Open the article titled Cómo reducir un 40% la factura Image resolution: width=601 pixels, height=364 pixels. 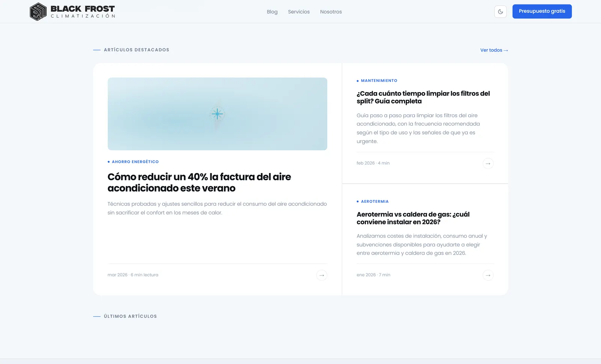(x=199, y=183)
